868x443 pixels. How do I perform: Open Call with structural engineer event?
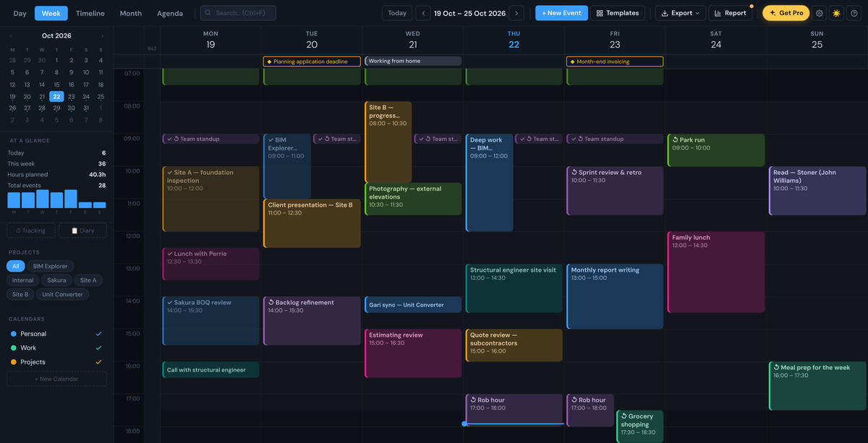(x=210, y=370)
